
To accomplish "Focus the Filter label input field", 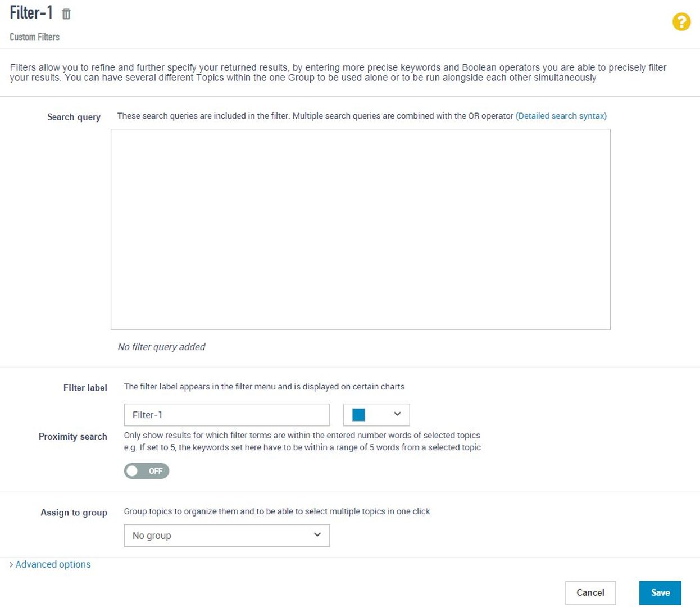I will pos(226,415).
